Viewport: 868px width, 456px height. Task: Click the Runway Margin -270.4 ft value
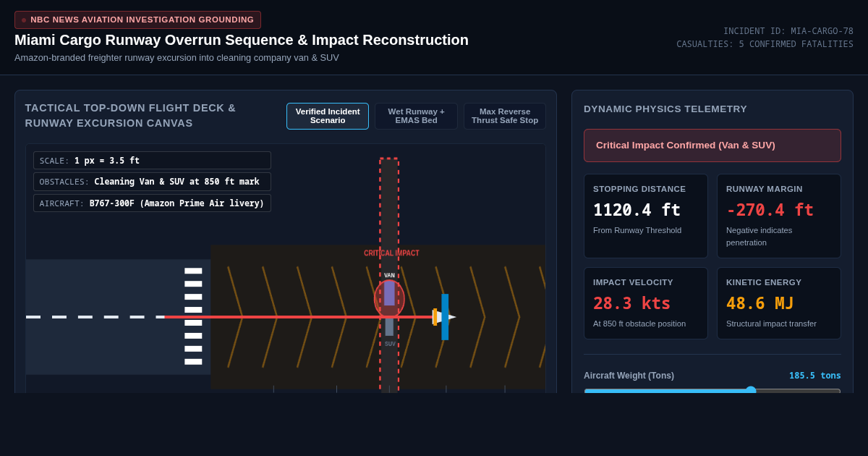point(770,210)
